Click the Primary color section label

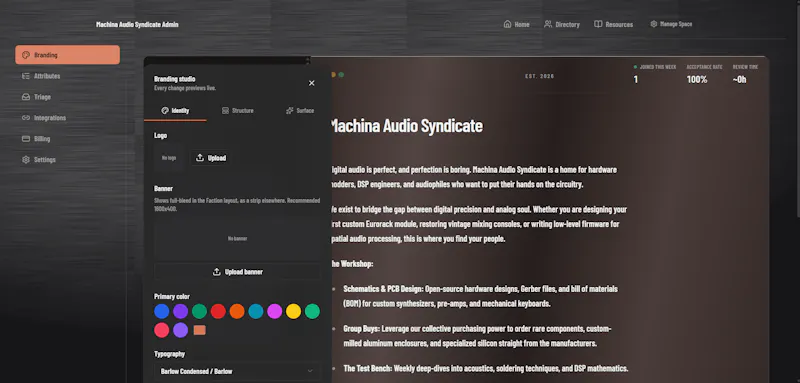click(x=172, y=297)
